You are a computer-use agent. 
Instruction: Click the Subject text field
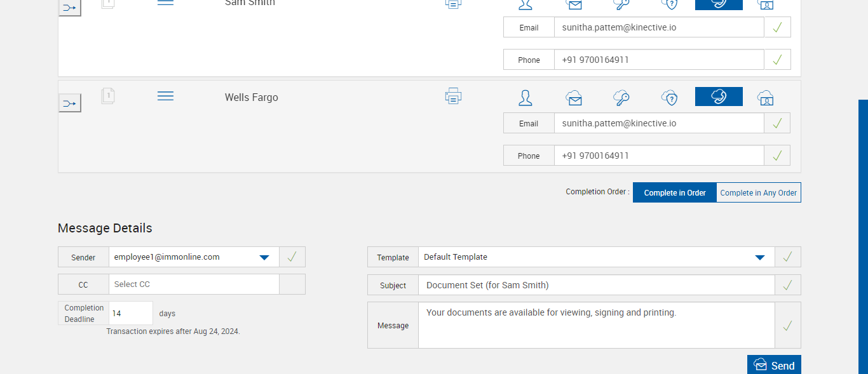596,285
